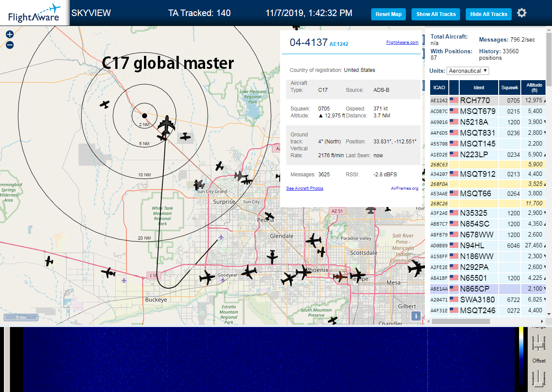The width and height of the screenshot is (552, 392).
Task: Select the N5218A aircraft row
Action: (488, 122)
